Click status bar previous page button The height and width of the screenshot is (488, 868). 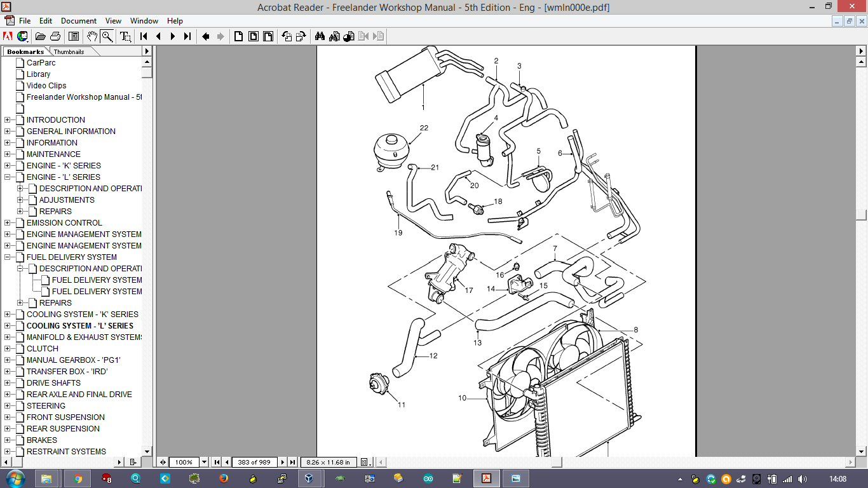[226, 462]
